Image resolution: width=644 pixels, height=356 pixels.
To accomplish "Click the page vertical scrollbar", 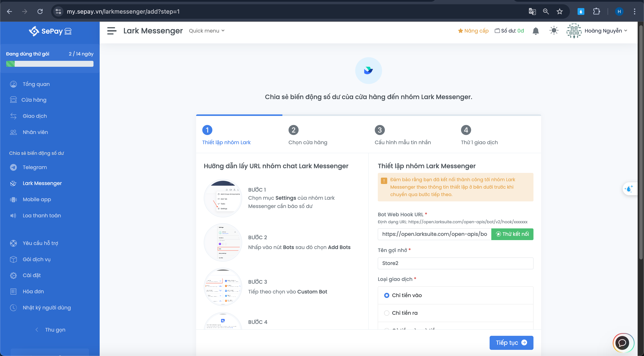I will 641,142.
